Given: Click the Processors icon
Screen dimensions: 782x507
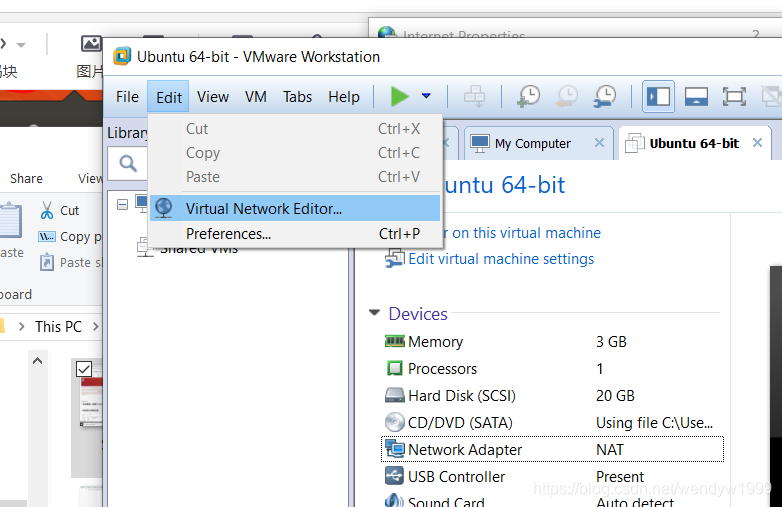Looking at the screenshot, I should click(394, 368).
